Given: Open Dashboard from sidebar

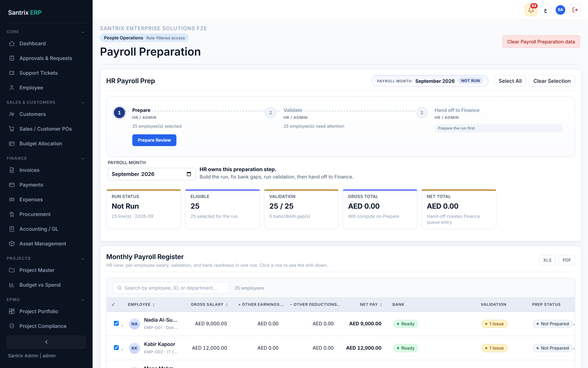Looking at the screenshot, I should click(46, 44).
